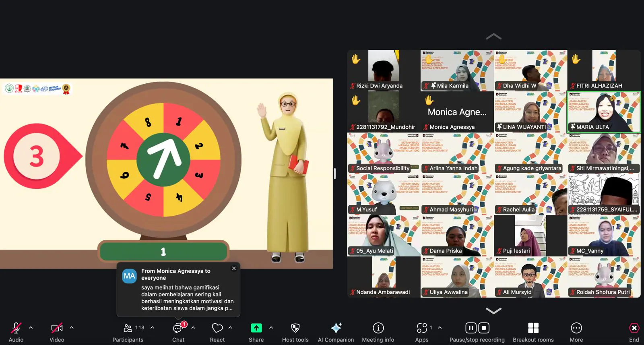Viewport: 644px width, 345px height.
Task: Click the React heart icon
Action: point(217,328)
